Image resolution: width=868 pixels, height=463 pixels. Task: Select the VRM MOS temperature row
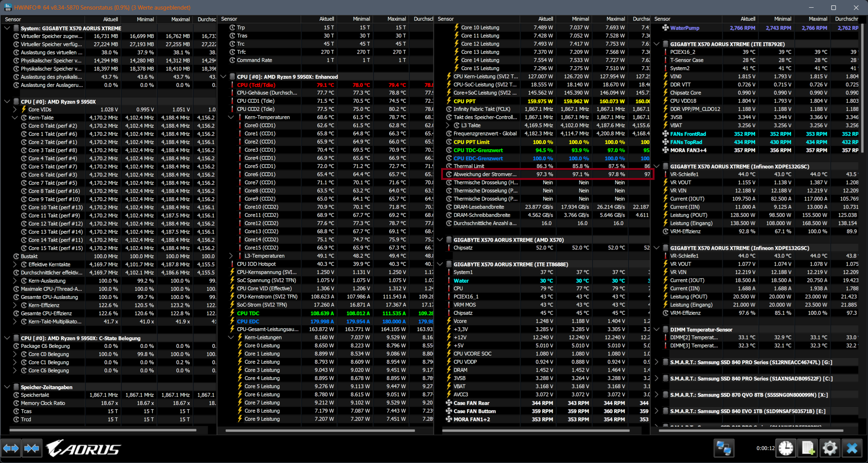click(x=542, y=305)
